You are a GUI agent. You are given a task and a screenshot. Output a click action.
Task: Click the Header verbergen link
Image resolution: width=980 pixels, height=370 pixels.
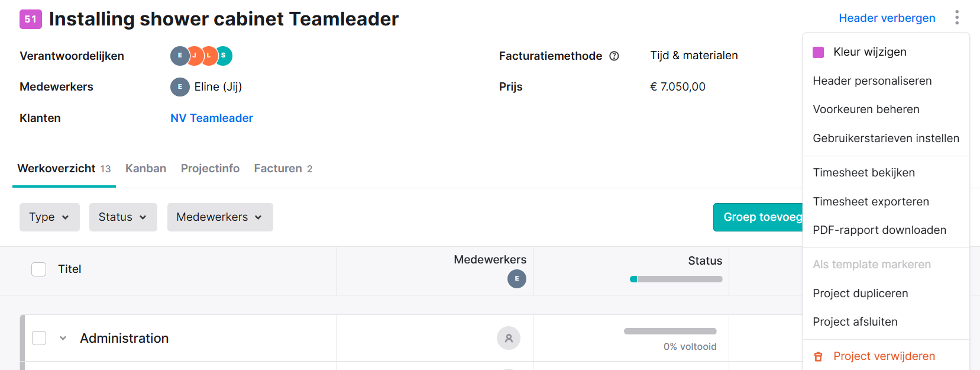click(x=887, y=18)
